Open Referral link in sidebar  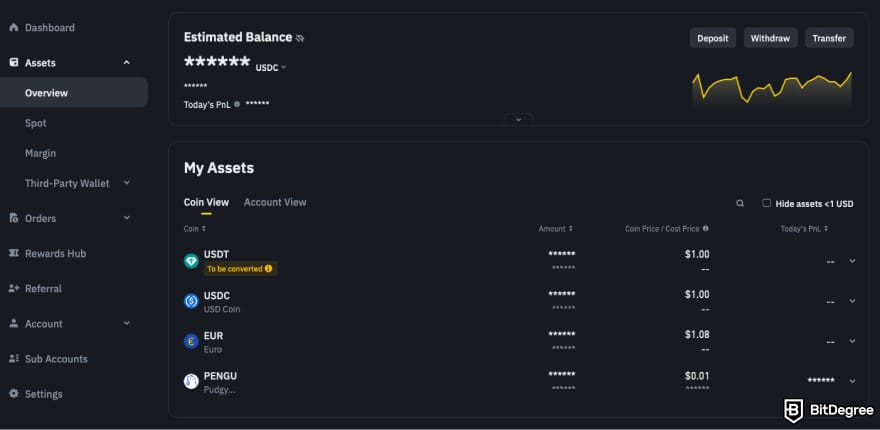pyautogui.click(x=43, y=289)
